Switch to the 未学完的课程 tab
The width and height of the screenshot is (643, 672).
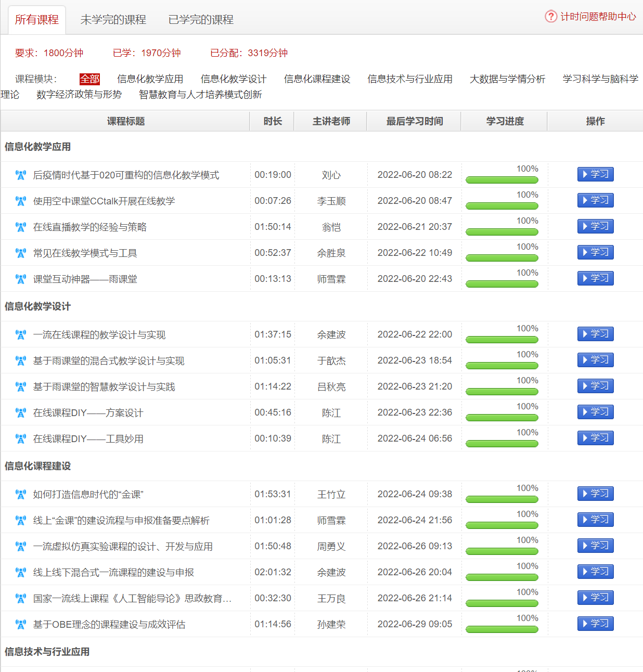[x=113, y=20]
